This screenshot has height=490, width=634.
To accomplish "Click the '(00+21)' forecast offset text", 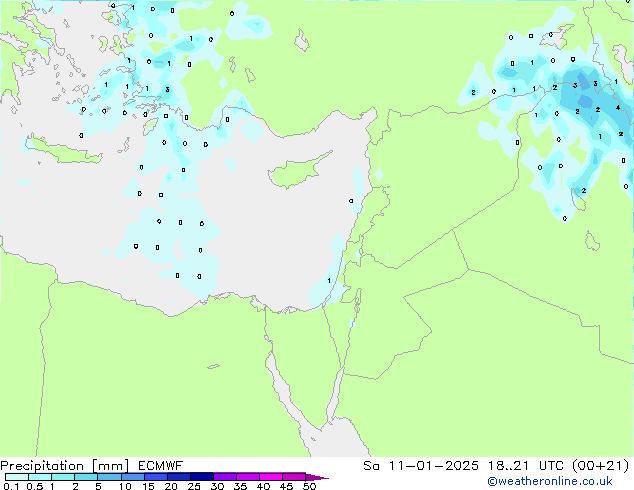I will (600, 466).
